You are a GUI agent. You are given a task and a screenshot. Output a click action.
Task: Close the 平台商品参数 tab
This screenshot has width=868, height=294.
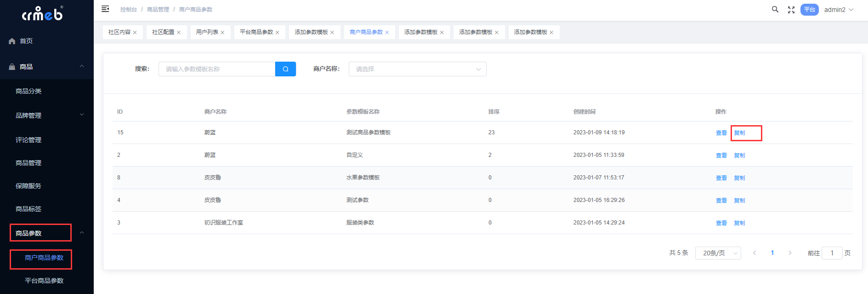coord(278,33)
